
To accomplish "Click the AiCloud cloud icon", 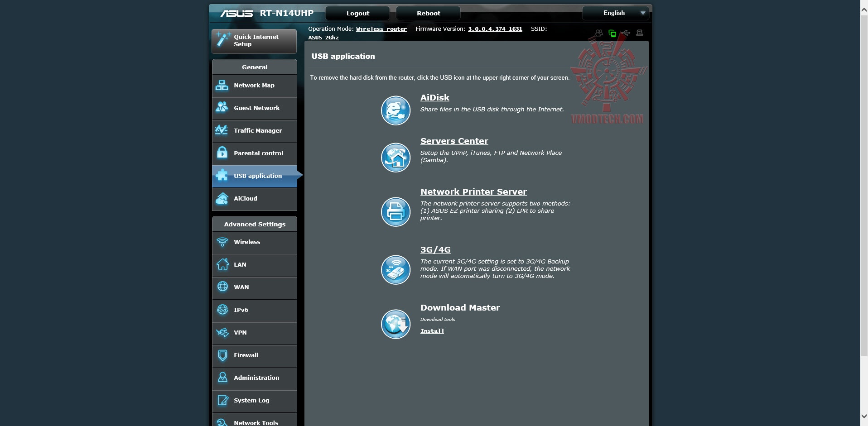I will tap(222, 198).
